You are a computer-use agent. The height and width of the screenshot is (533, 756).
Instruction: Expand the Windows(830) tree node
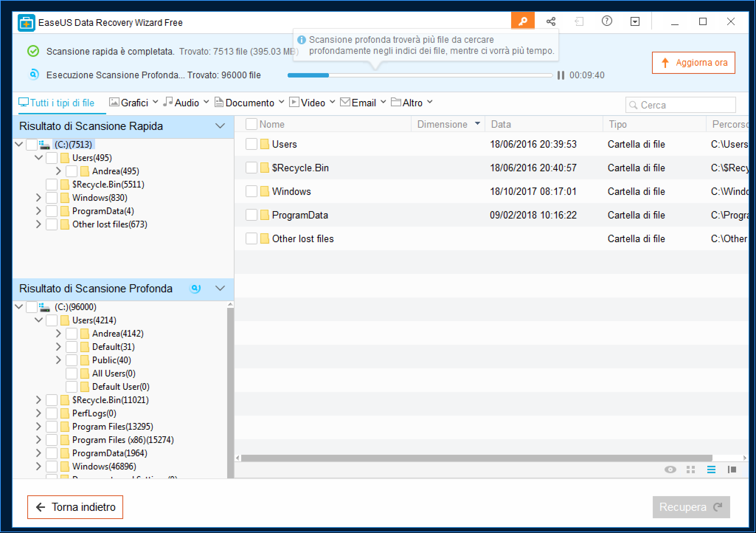(x=38, y=197)
